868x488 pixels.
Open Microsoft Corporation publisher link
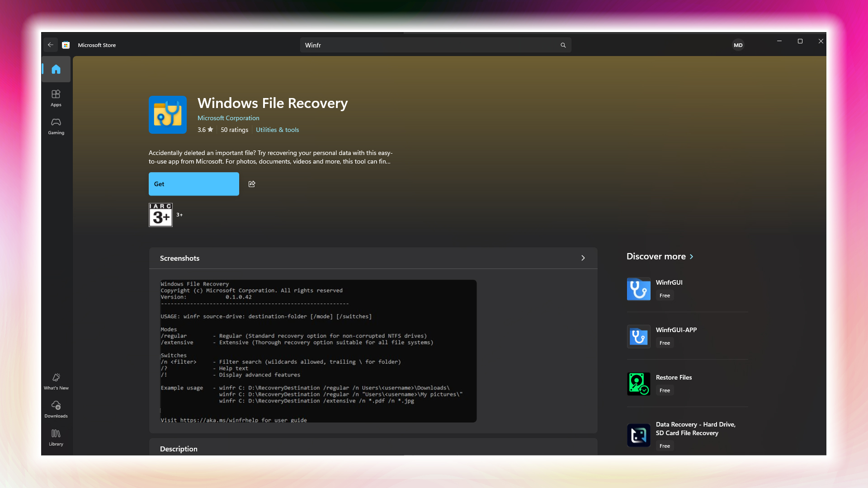[228, 118]
